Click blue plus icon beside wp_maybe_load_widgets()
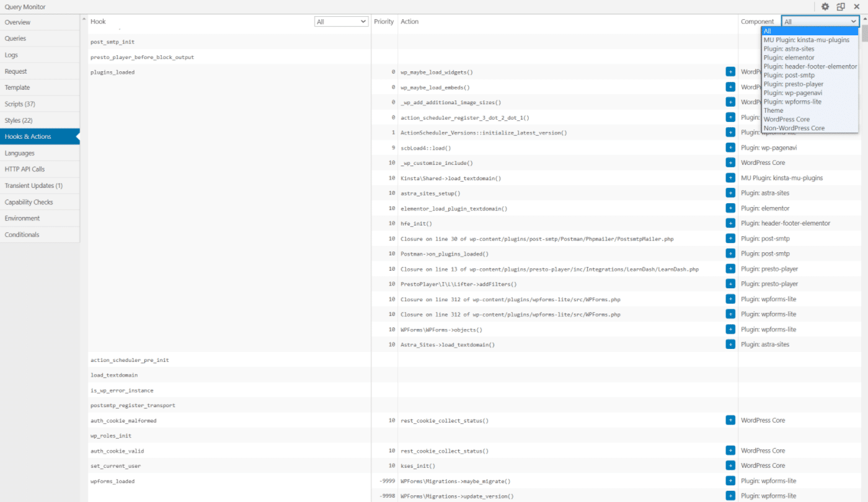Screen dimensions: 868x502 click(730, 71)
